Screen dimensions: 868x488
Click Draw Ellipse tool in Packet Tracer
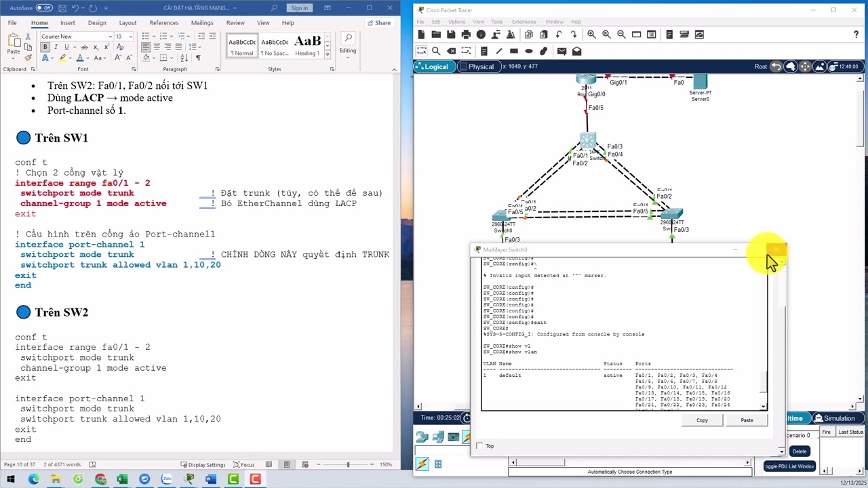point(529,51)
